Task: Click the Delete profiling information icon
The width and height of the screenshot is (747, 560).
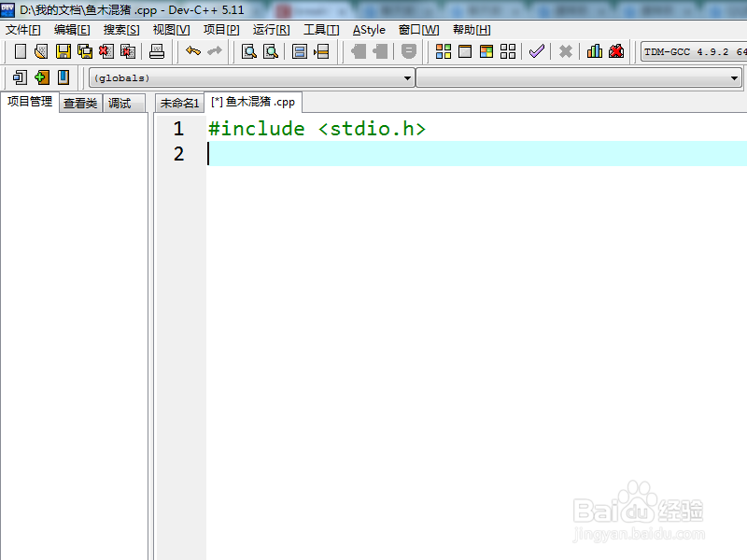Action: (x=616, y=51)
